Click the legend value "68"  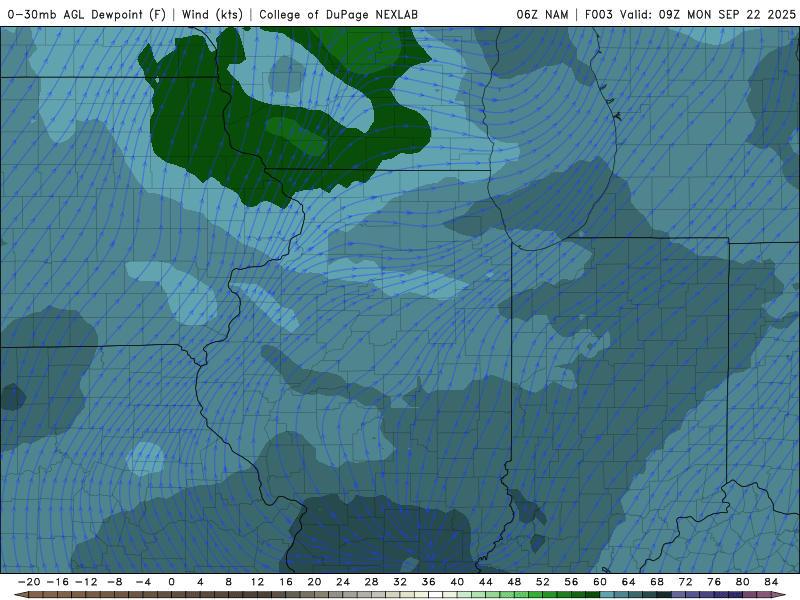tap(657, 582)
